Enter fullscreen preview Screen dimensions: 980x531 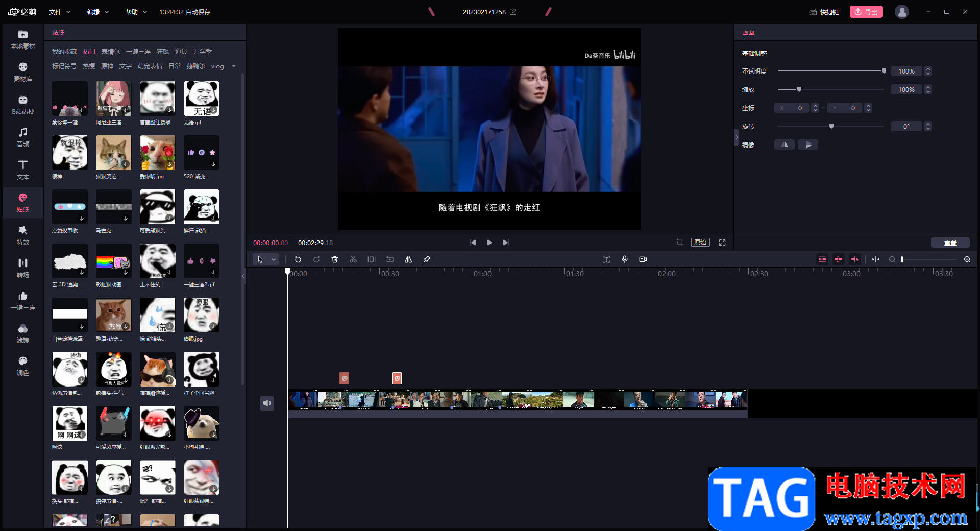pyautogui.click(x=722, y=243)
